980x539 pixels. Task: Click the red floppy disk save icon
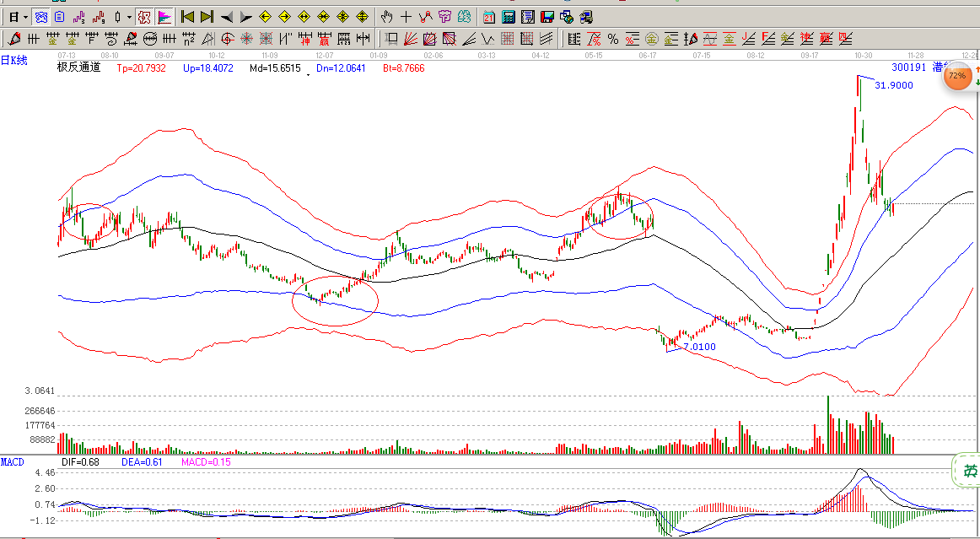click(547, 16)
